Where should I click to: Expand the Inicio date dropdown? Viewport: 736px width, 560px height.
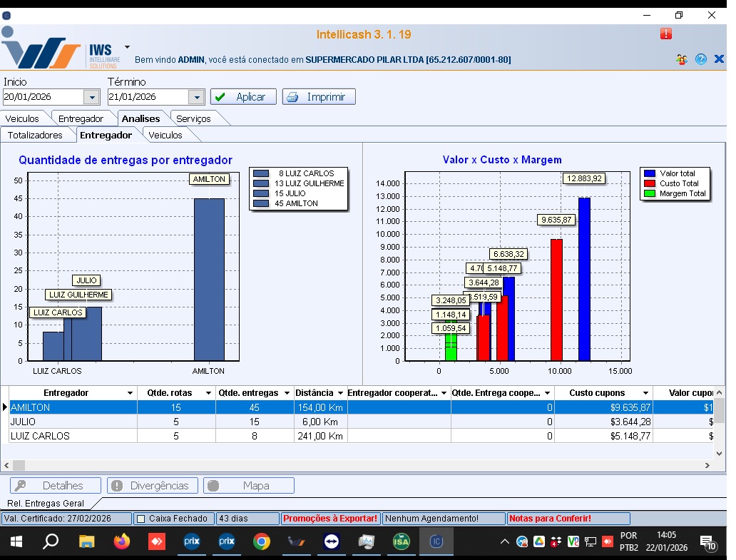91,97
